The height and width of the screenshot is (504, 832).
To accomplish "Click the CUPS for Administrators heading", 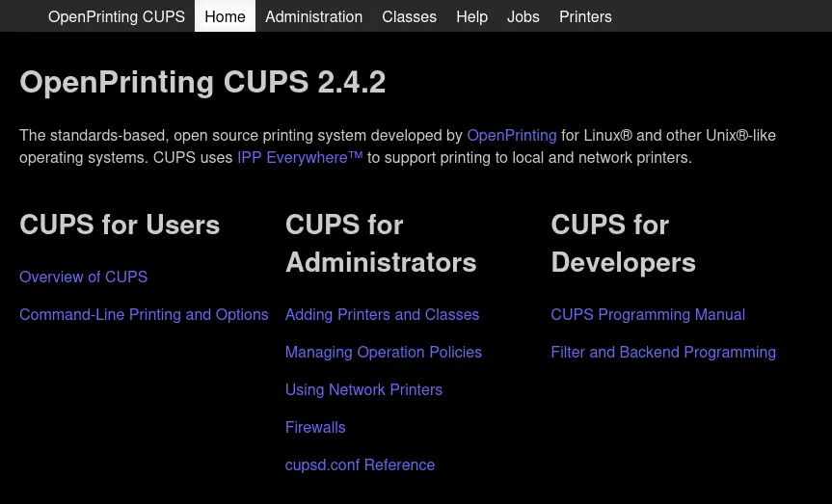I will click(x=381, y=244).
